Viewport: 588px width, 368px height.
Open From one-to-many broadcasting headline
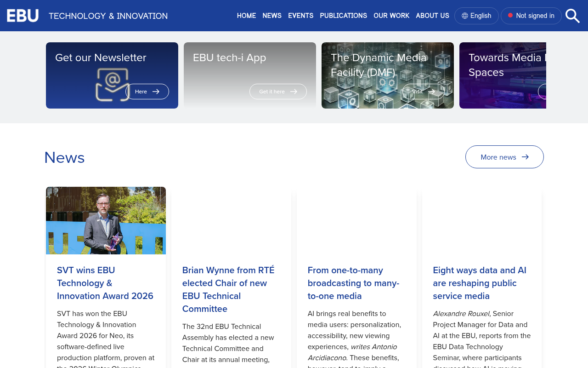(354, 283)
